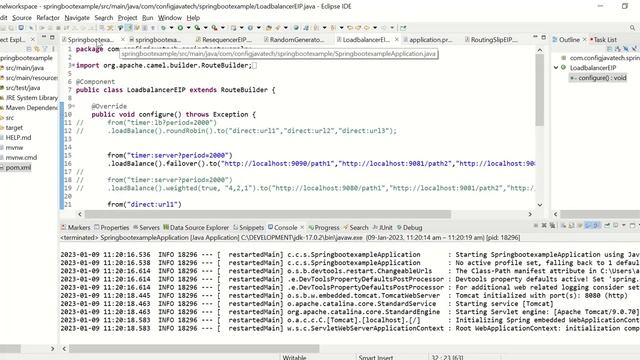Click the editor vertical scrollbar thumb
Screen dimensions: 640x360
pyautogui.click(x=540, y=90)
